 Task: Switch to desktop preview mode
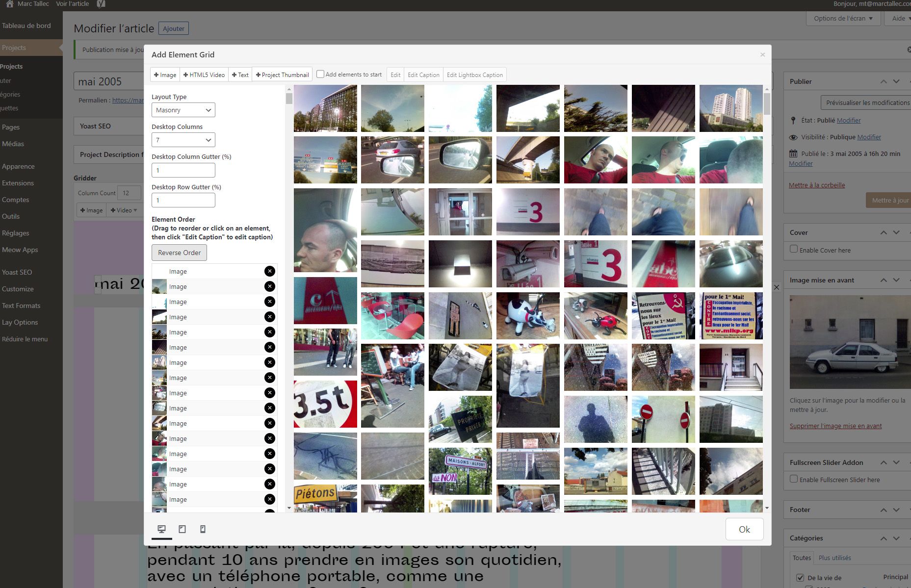coord(162,529)
